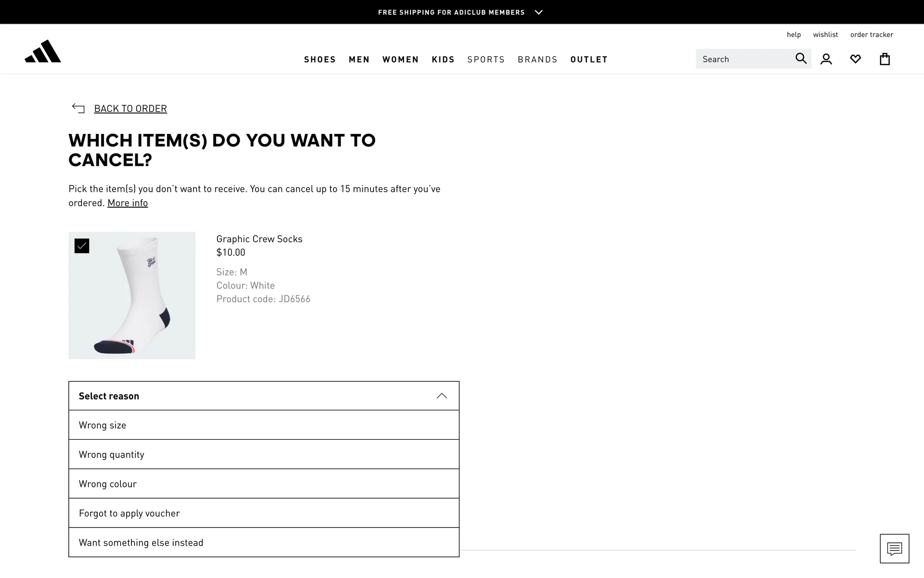Viewport: 924px width, 578px height.
Task: Open the shopping bag icon
Action: coord(885,59)
